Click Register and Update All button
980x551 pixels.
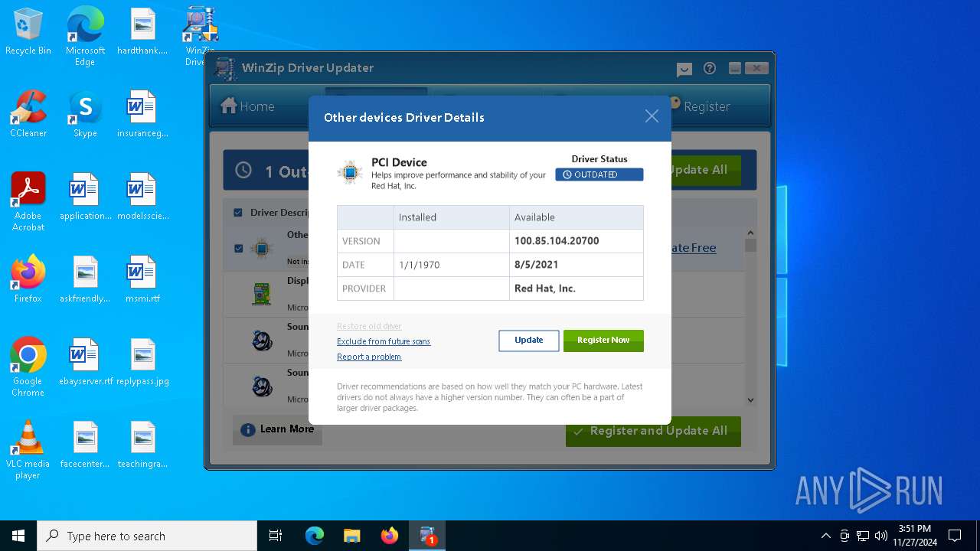point(653,431)
